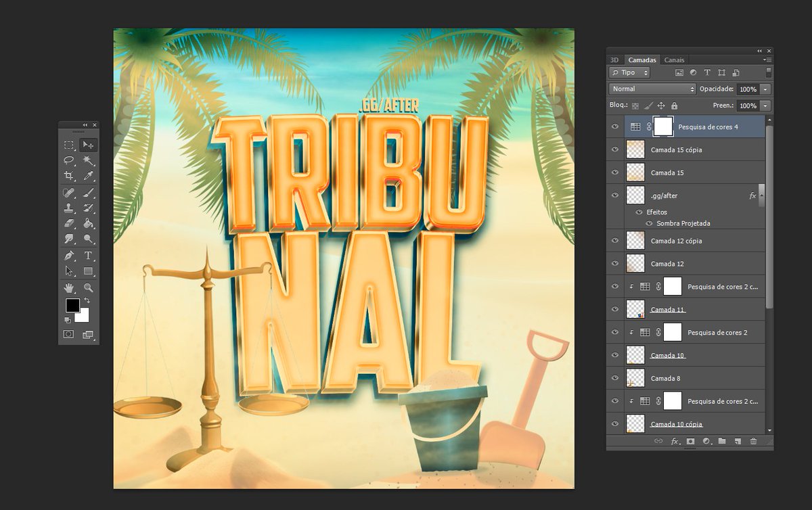Select the Hand tool
This screenshot has height=510, width=812.
69,288
